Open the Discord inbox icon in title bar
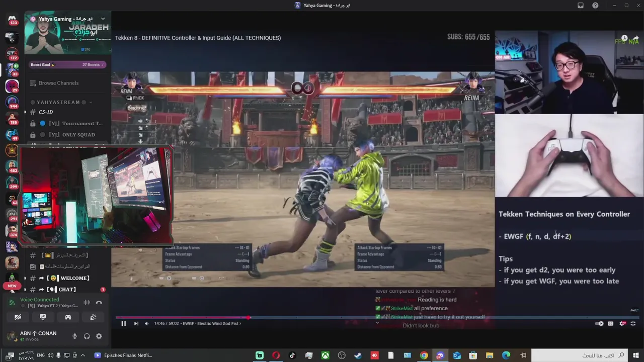 click(x=581, y=5)
